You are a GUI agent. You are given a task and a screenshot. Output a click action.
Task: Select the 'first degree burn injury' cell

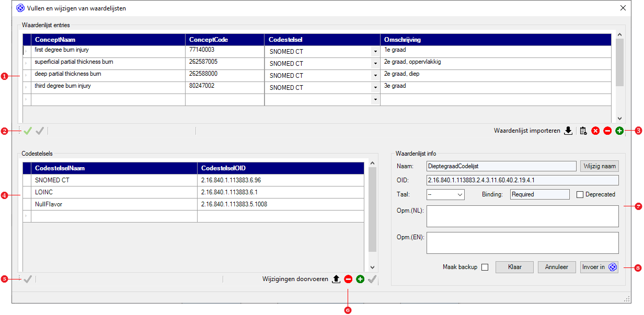(x=108, y=51)
